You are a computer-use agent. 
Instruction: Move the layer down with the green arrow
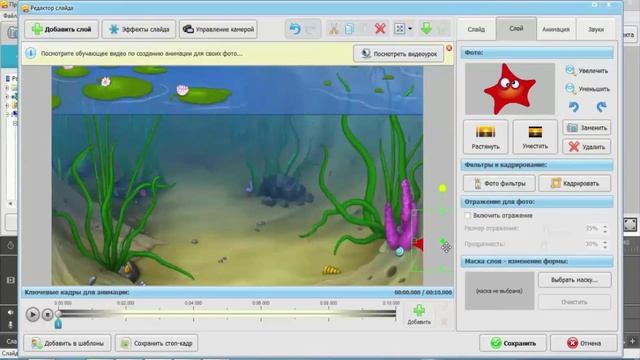coord(426,29)
